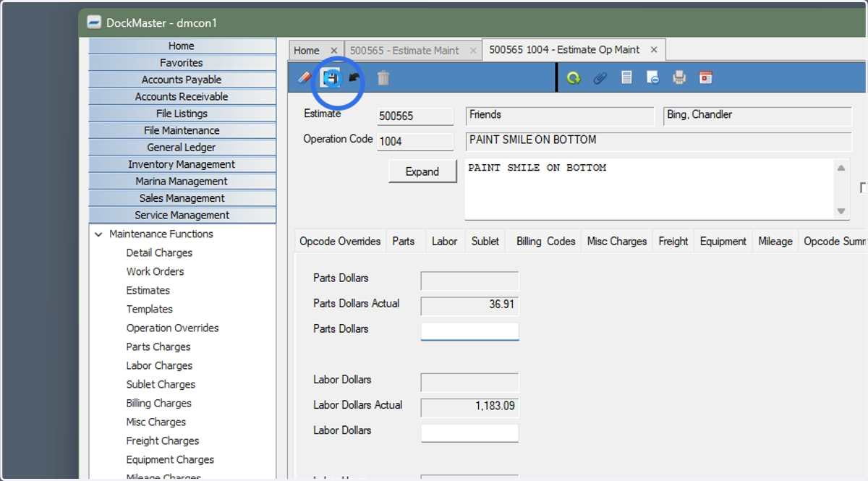Select Operation Overrides in the tree
This screenshot has width=868, height=481.
172,328
